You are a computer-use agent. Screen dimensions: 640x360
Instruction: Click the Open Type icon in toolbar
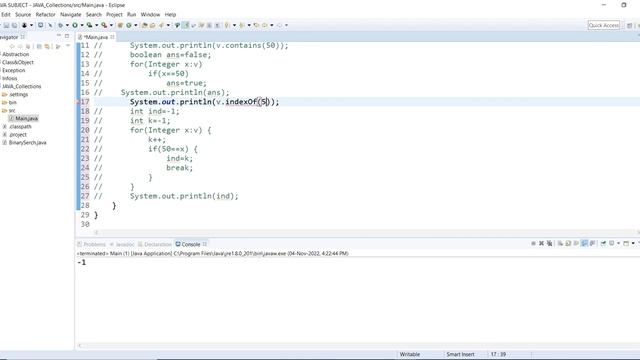coord(144,25)
